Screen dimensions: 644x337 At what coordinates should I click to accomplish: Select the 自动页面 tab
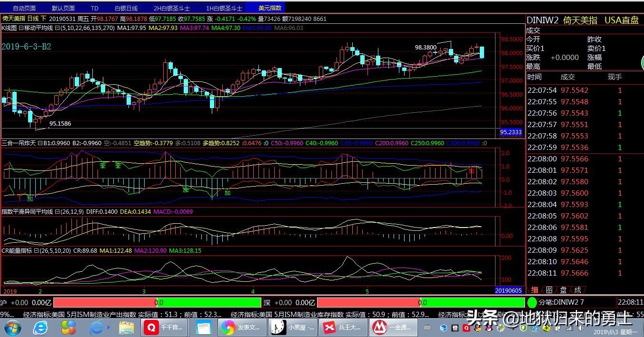24,8
